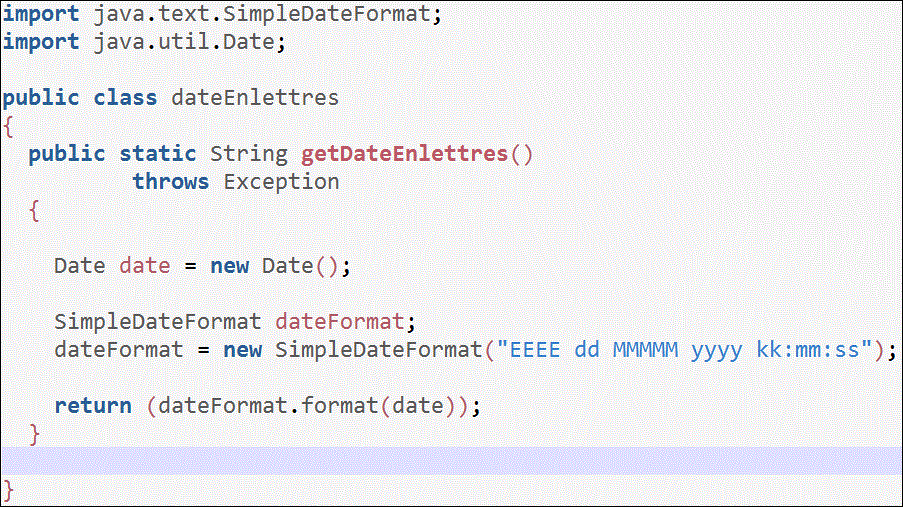Click 'dateFormat.format' in the return statement

tap(268, 406)
